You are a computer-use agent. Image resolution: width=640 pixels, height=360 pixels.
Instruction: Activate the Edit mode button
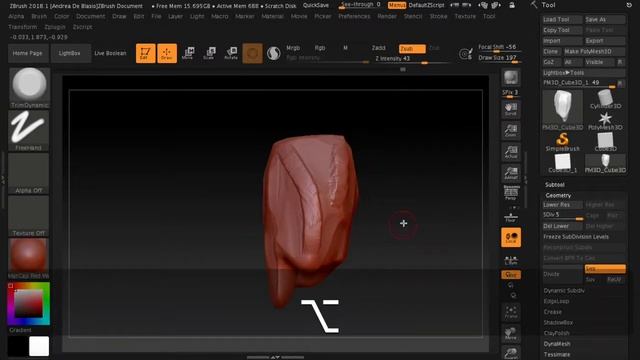tap(146, 53)
